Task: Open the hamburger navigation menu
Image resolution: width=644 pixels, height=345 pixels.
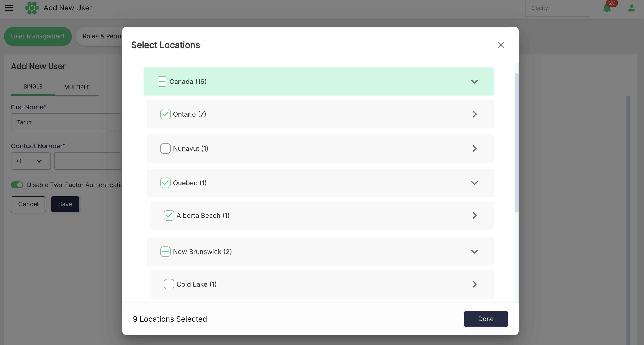Action: pyautogui.click(x=9, y=8)
